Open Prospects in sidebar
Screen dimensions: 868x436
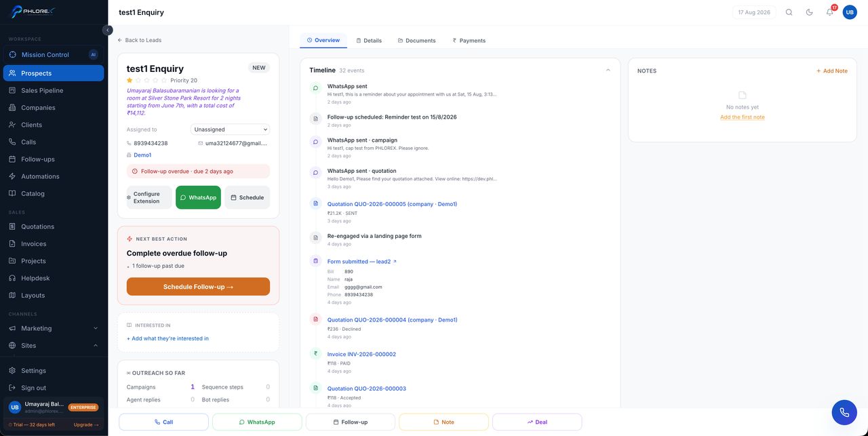[x=54, y=73]
